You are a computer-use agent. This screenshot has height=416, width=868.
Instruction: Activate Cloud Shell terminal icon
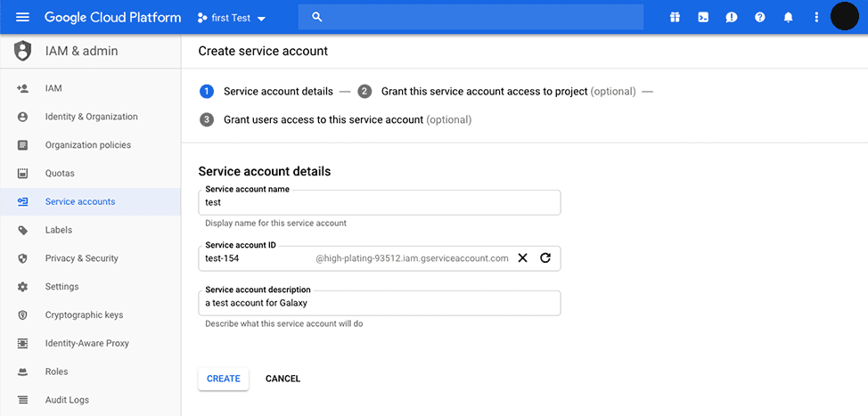(703, 17)
